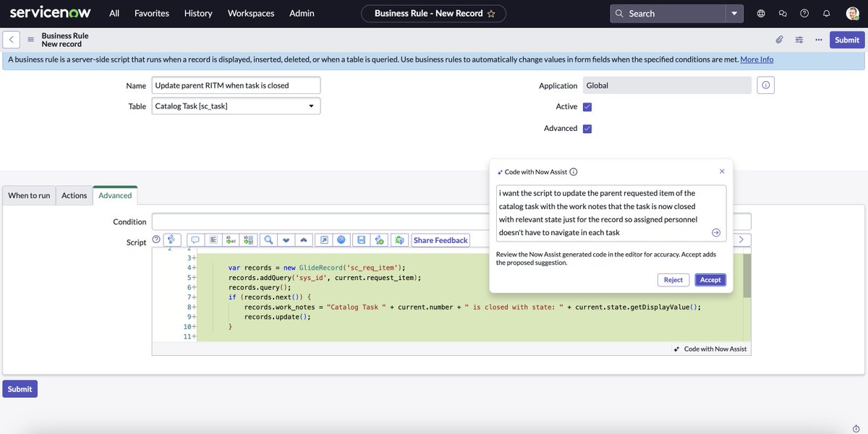
Task: Open the Workspaces menu
Action: pos(251,13)
